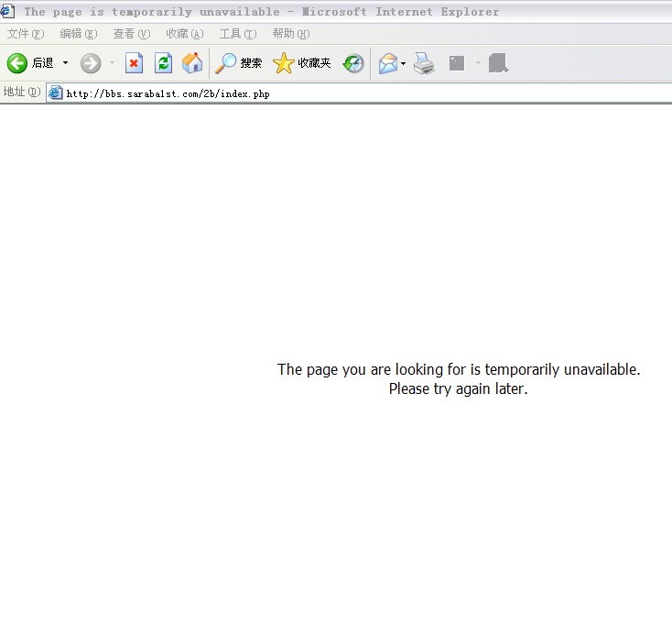Click the grey Forward arrow button
The image size is (672, 634).
pyautogui.click(x=91, y=63)
